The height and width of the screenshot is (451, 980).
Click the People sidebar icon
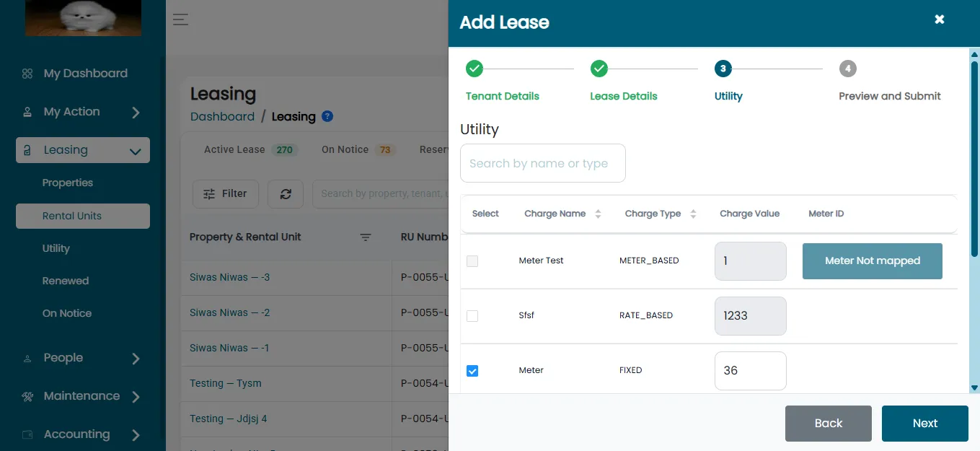coord(27,358)
